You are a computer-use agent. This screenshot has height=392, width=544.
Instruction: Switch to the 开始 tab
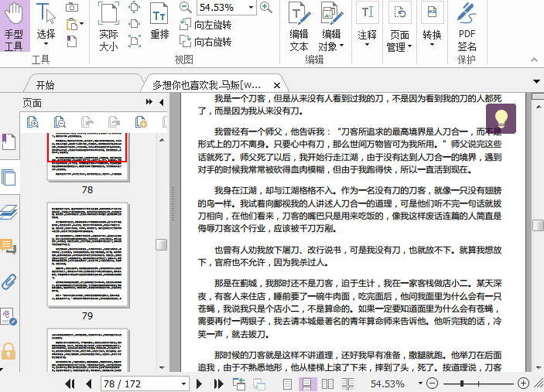click(x=46, y=85)
